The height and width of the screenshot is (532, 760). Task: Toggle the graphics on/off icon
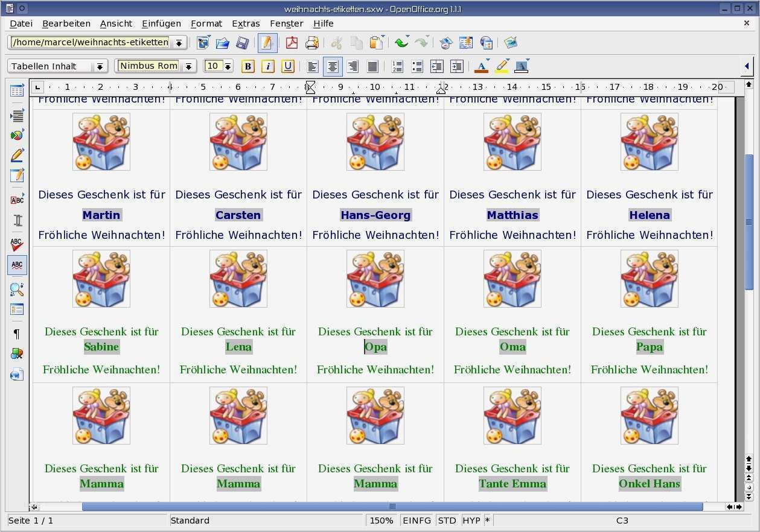pyautogui.click(x=17, y=354)
